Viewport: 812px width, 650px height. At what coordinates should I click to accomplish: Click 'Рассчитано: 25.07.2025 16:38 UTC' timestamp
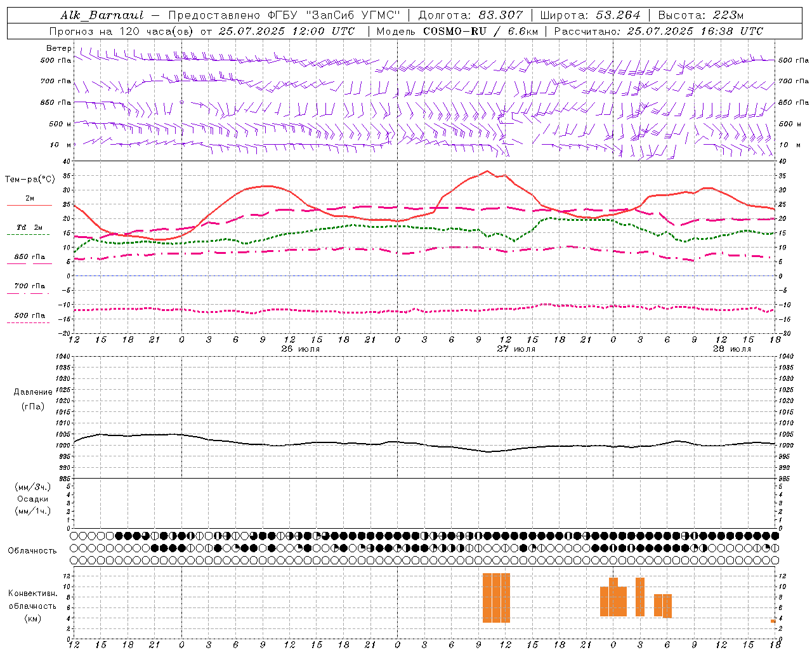[x=658, y=31]
